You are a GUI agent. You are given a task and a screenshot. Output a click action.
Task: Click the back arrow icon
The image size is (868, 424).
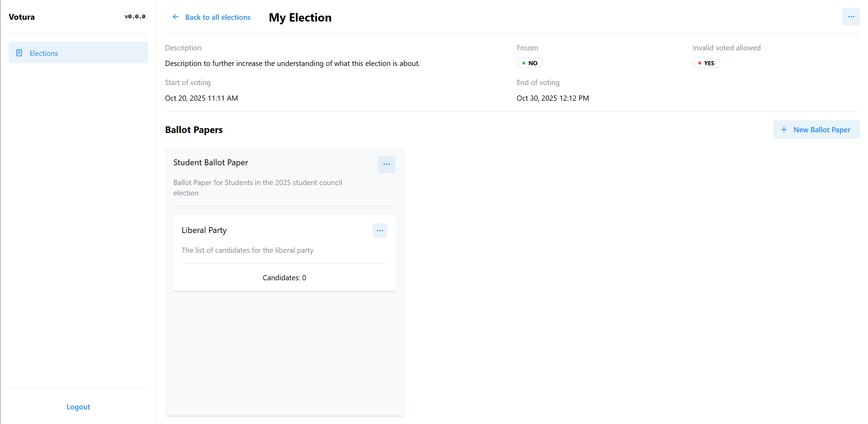pos(176,17)
